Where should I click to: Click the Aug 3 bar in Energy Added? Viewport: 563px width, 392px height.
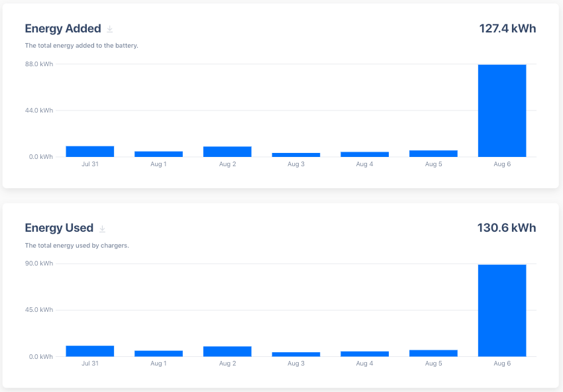pos(295,155)
